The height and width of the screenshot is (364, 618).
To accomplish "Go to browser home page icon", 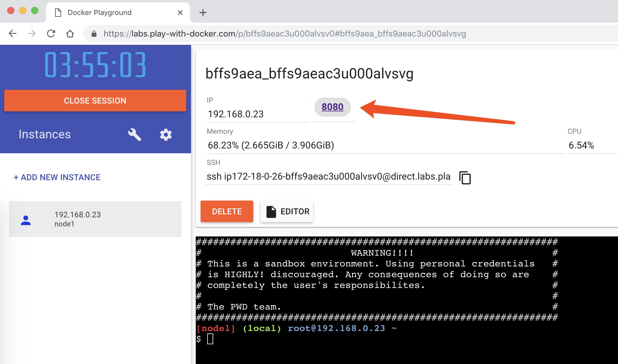I will (70, 34).
